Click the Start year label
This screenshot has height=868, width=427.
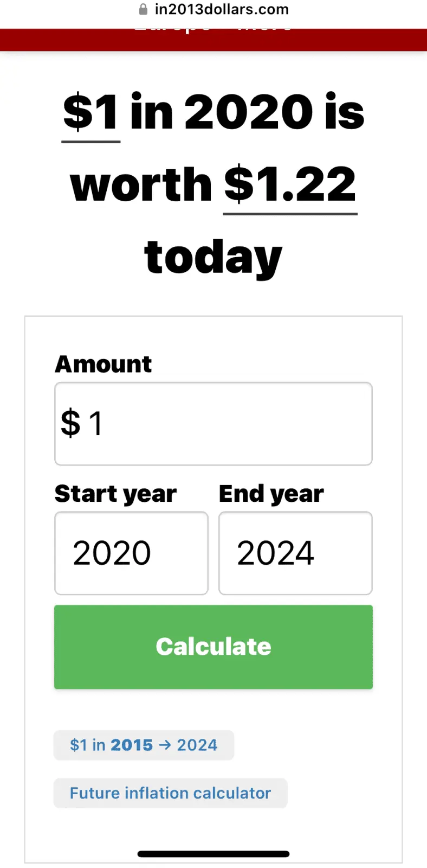(115, 494)
